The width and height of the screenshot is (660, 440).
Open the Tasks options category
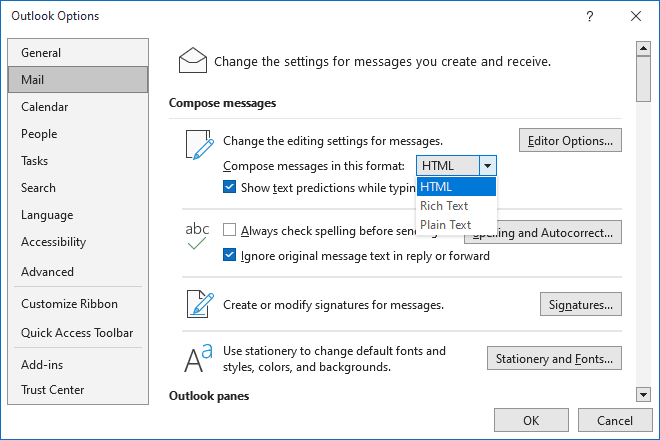point(78,160)
